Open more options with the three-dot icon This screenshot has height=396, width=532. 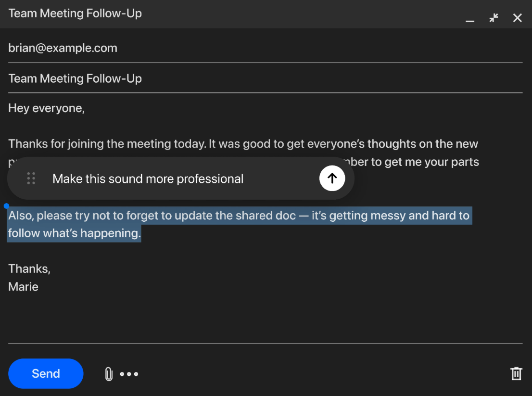click(129, 374)
